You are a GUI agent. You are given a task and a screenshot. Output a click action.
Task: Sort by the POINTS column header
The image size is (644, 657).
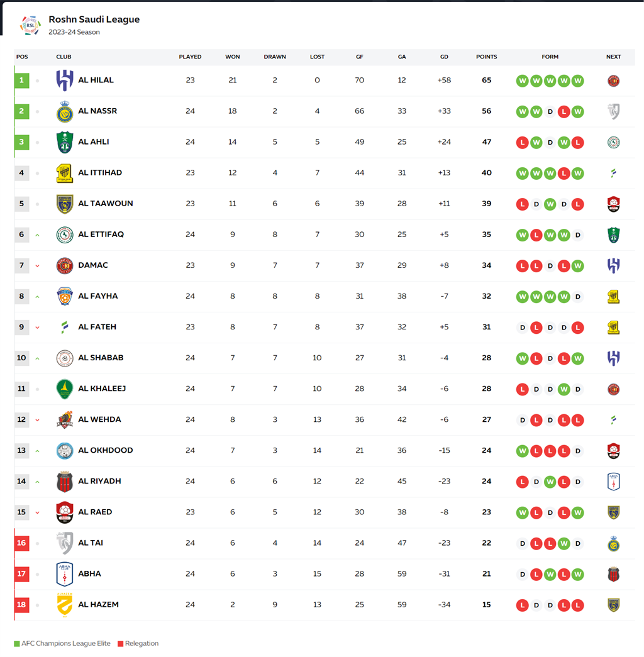tap(486, 57)
